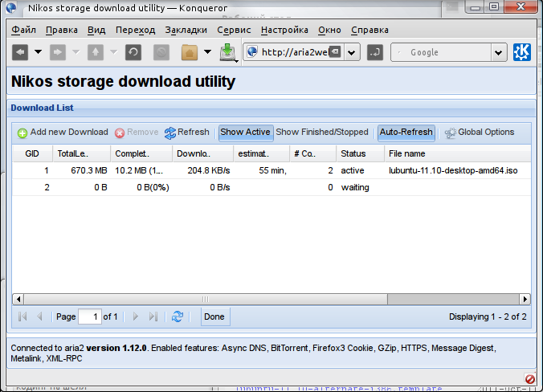Click the Refresh toolbar button
The width and height of the screenshot is (543, 392).
point(187,133)
